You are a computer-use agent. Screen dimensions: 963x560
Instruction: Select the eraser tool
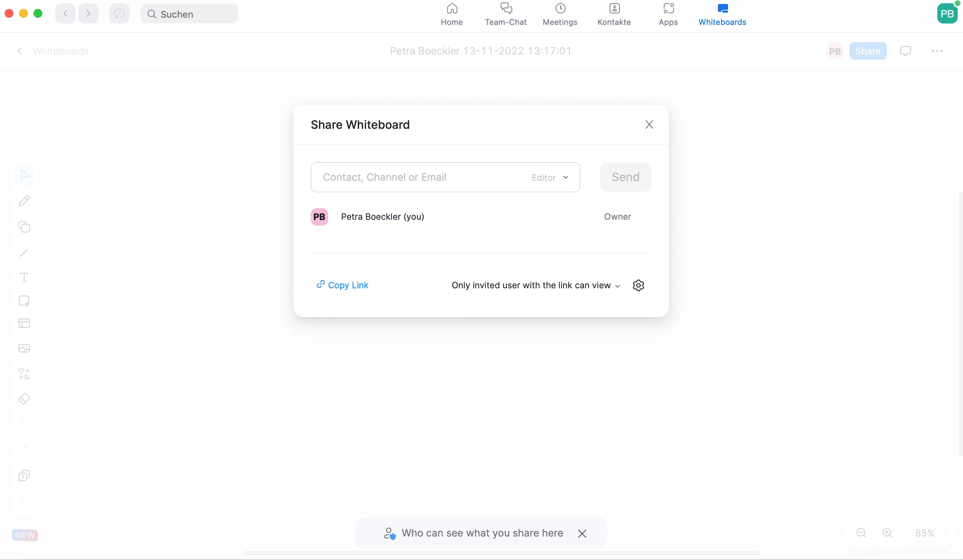click(24, 399)
